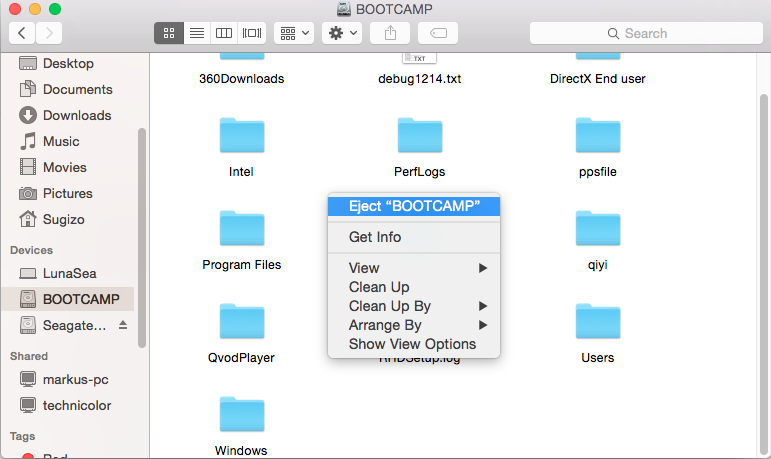Click the debug1214.txt file name
Screen dimensions: 771x459
tap(419, 79)
